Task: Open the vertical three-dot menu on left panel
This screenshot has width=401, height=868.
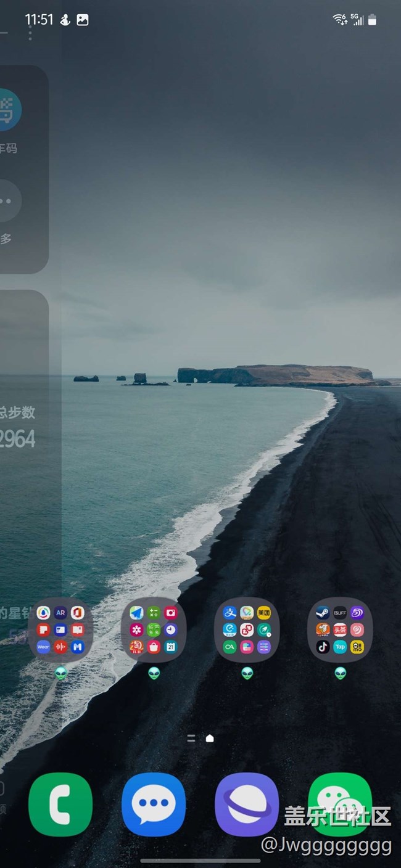Action: 30,33
